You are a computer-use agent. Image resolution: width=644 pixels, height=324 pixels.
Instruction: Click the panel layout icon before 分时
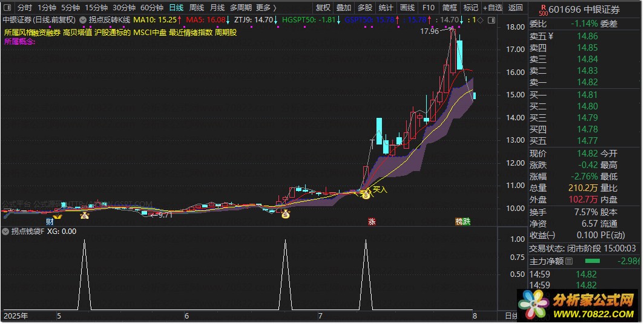click(x=7, y=8)
